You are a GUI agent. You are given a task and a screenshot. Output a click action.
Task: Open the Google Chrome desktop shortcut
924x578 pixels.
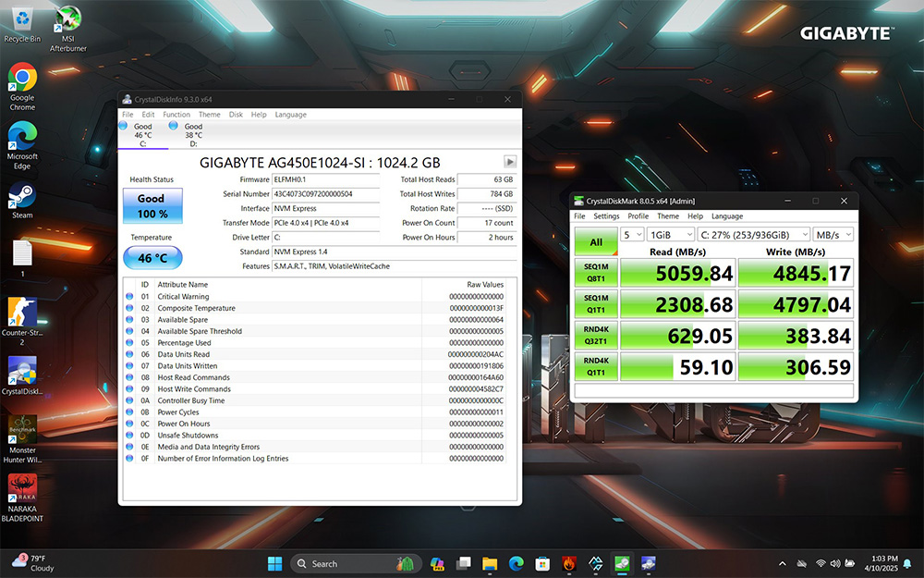pos(22,87)
